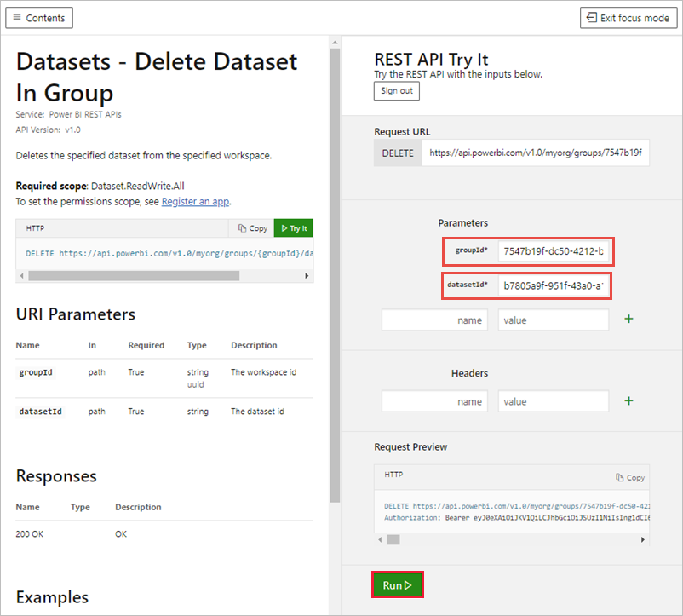
Task: Click the parameter value input field
Action: point(553,320)
